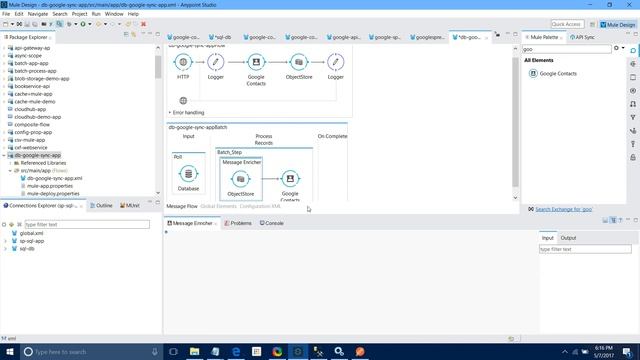Viewport: 640px width, 360px height.
Task: Switch to Global Elements view
Action: 218,206
